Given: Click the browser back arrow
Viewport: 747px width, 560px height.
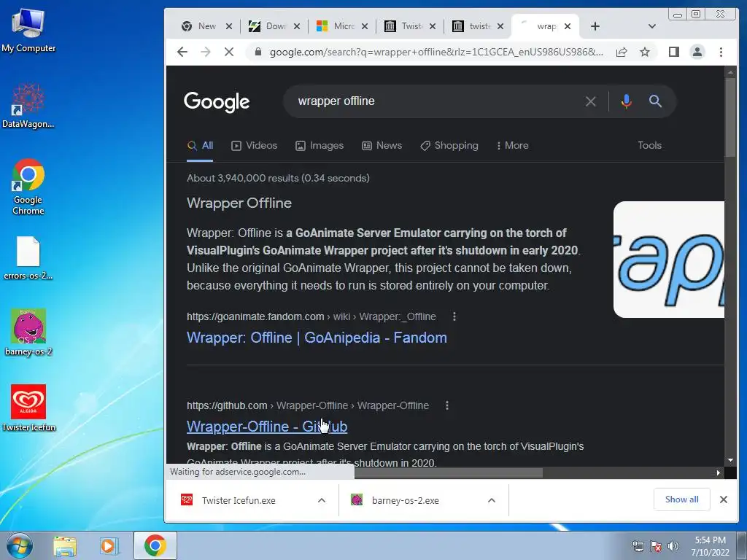Looking at the screenshot, I should pos(182,52).
